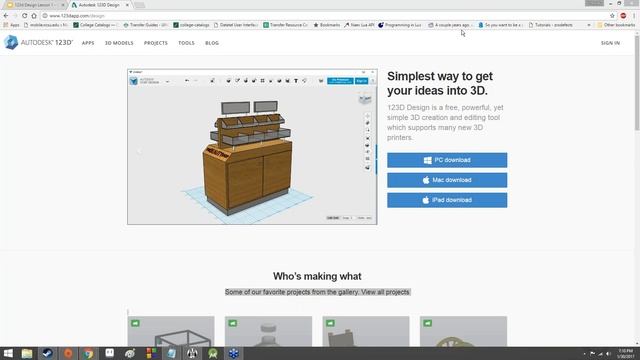The image size is (640, 360).
Task: Switch to the 123d Design Lesson tab
Action: click(34, 5)
